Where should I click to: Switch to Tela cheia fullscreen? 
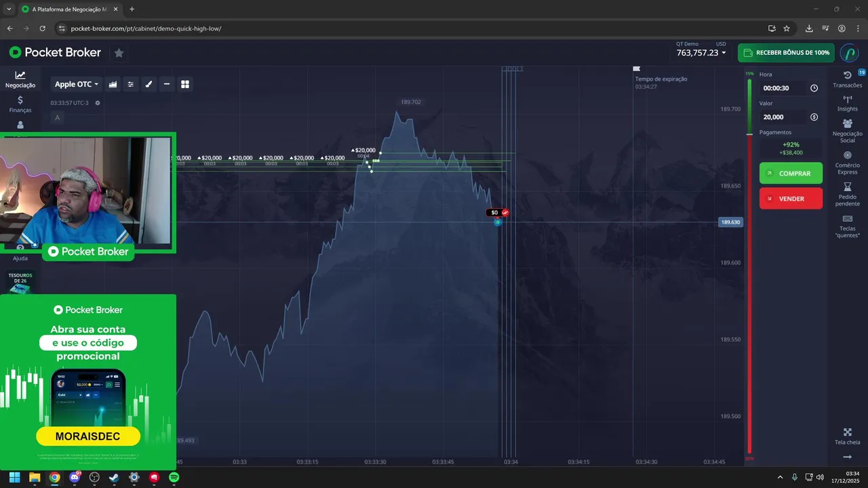[x=848, y=436]
